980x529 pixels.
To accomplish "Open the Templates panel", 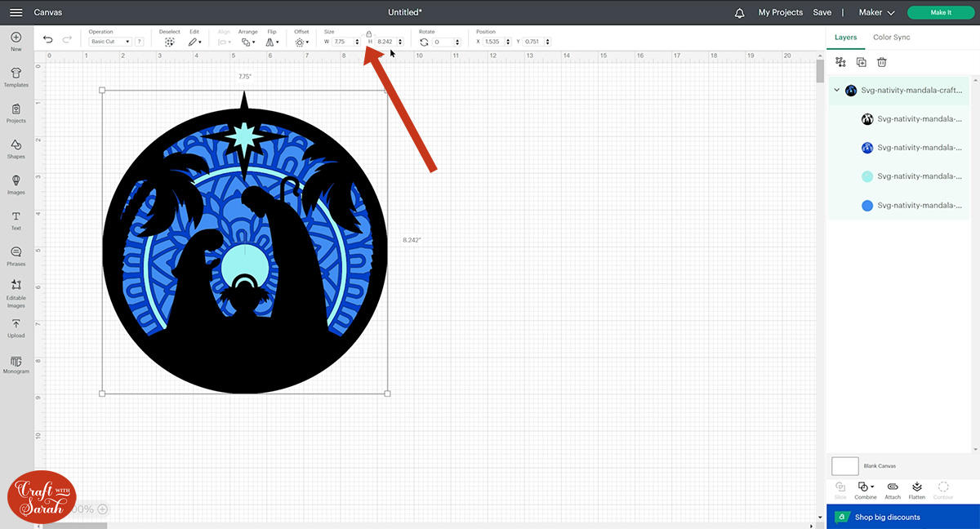I will [x=16, y=78].
